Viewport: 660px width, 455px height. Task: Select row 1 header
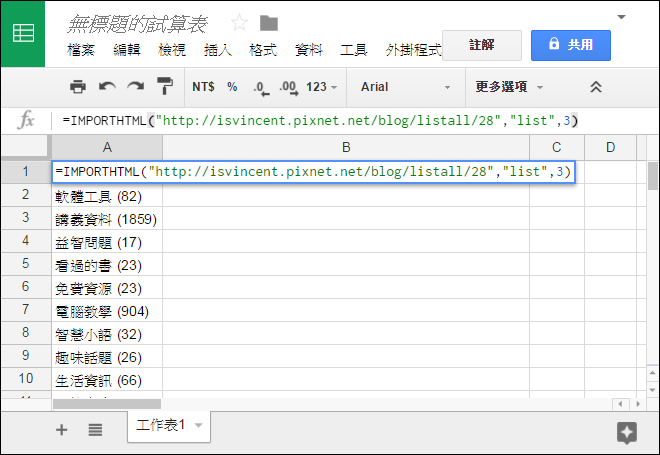(26, 172)
